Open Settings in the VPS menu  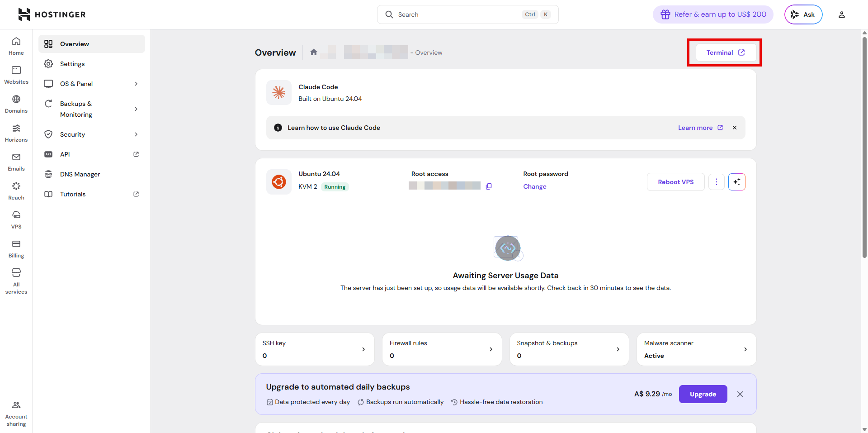[92, 64]
